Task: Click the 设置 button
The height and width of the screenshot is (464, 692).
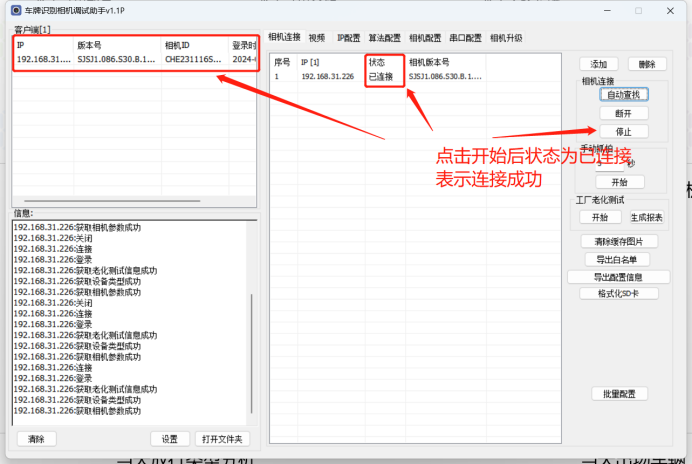Action: [x=169, y=439]
